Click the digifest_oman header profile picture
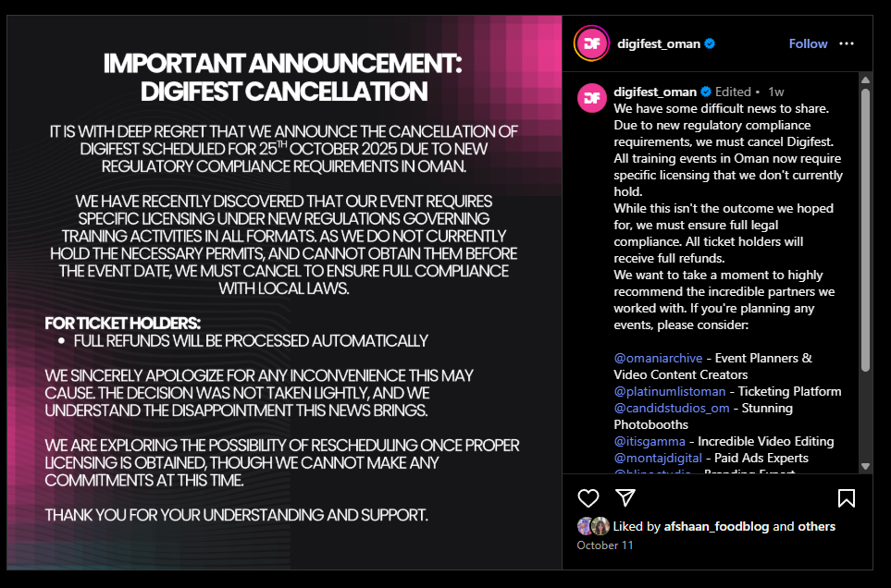This screenshot has height=588, width=891. click(591, 43)
